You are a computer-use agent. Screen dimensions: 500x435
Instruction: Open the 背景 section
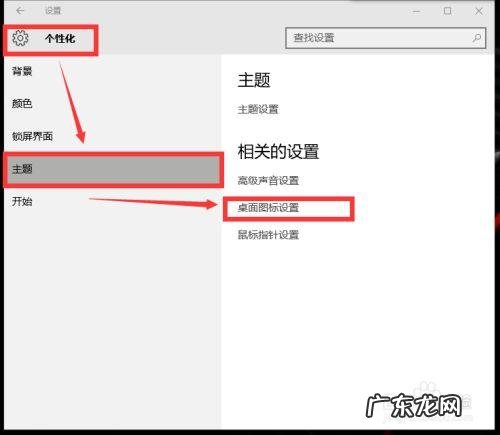[22, 71]
